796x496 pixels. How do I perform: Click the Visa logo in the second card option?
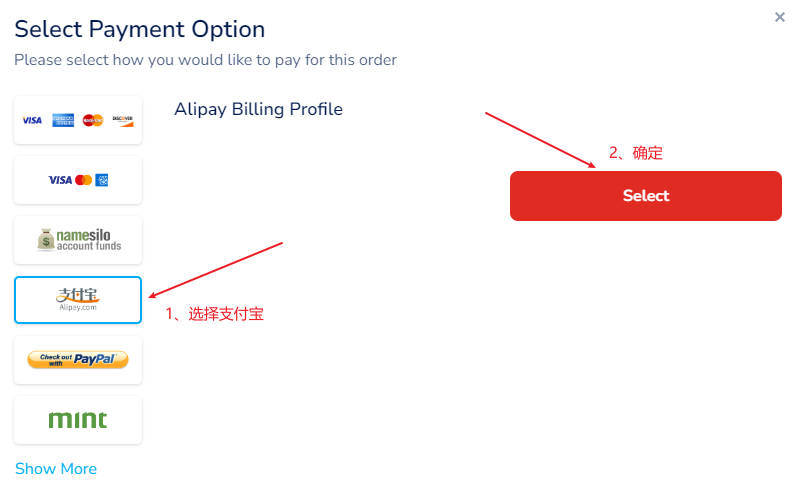click(x=60, y=180)
